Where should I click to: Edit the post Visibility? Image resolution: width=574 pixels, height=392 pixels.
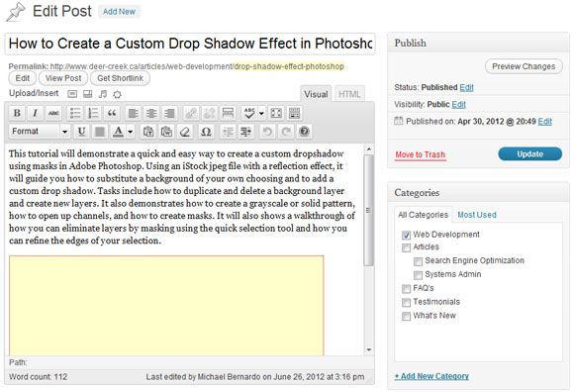tap(458, 104)
